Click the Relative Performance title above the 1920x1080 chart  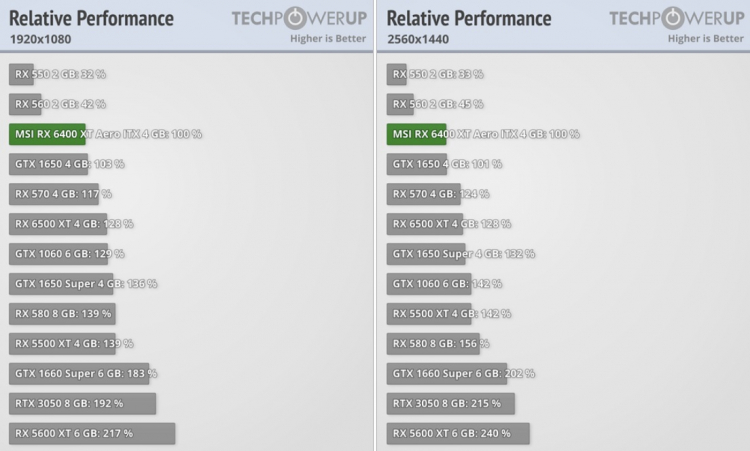[91, 18]
